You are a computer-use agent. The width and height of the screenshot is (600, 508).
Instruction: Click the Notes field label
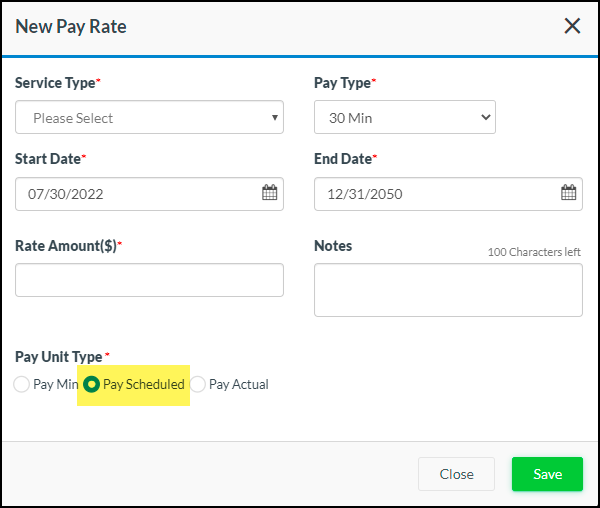click(333, 245)
